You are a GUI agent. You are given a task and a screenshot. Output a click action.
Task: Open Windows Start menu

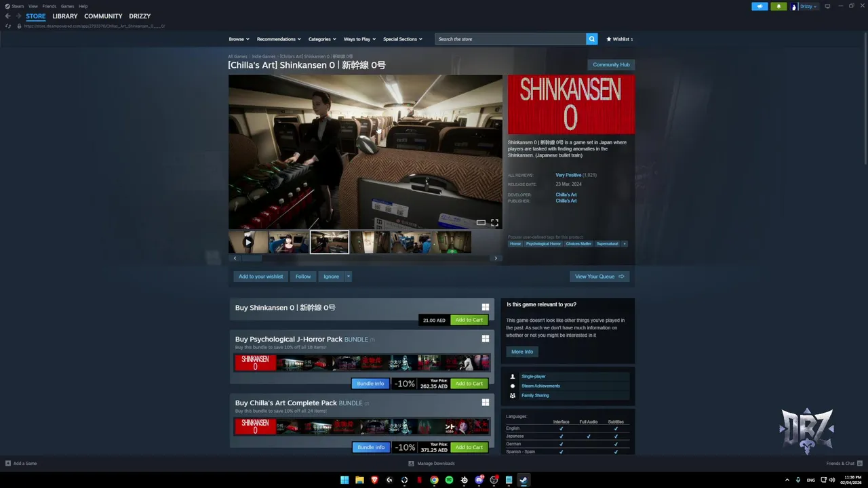(344, 480)
